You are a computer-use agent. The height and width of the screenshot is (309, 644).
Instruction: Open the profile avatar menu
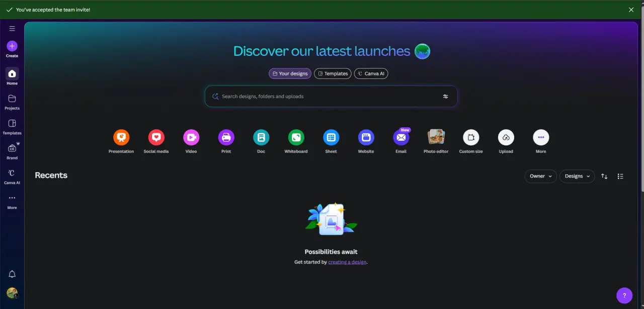tap(12, 293)
